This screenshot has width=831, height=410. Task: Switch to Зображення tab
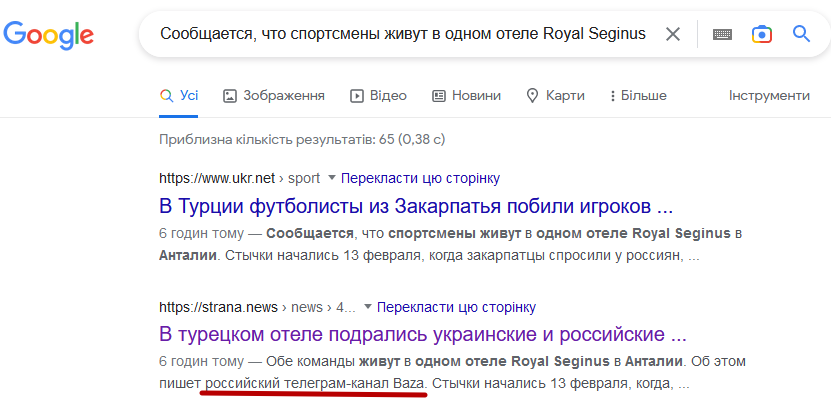274,96
